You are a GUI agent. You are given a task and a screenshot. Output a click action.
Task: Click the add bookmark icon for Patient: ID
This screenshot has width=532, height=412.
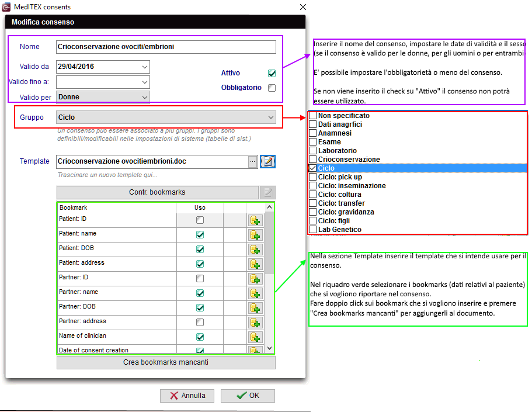point(255,220)
